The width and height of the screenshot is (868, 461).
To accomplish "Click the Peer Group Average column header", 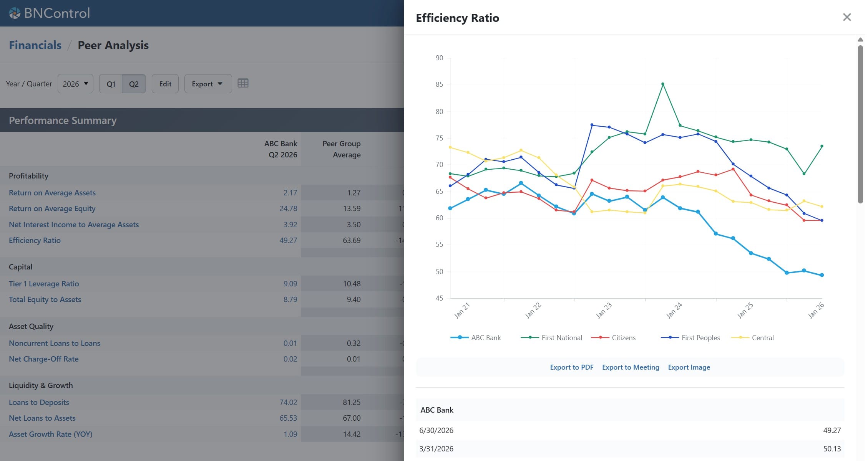I will pyautogui.click(x=341, y=149).
